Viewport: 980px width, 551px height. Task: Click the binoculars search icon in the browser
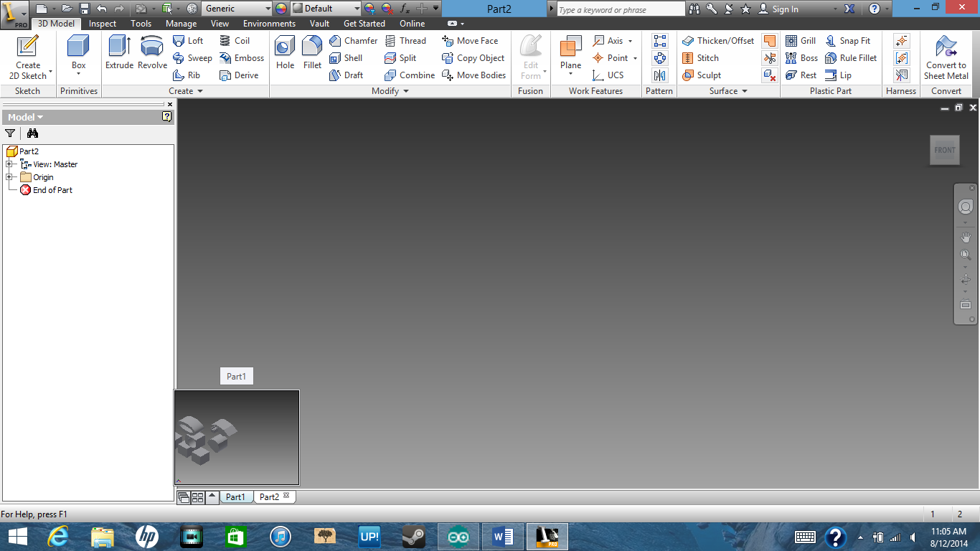pos(32,133)
